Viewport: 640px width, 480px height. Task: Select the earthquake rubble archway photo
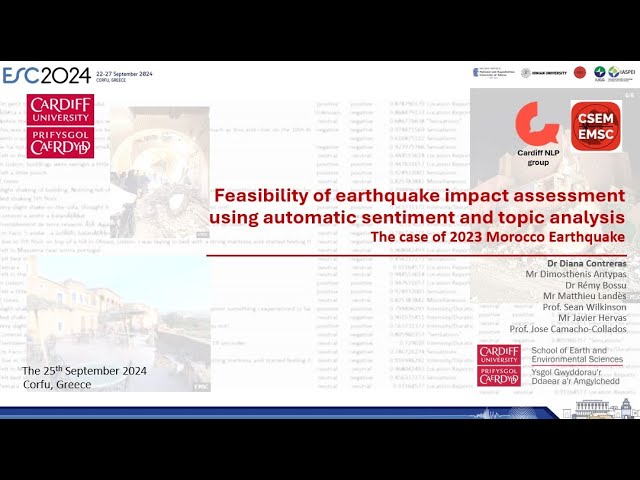160,172
